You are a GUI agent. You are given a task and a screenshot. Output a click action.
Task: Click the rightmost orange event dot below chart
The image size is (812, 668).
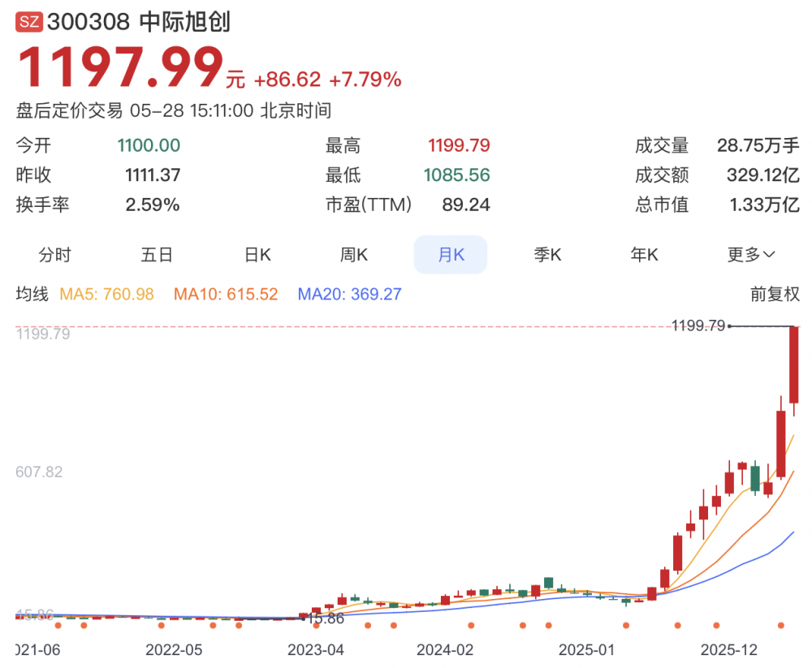tap(781, 626)
